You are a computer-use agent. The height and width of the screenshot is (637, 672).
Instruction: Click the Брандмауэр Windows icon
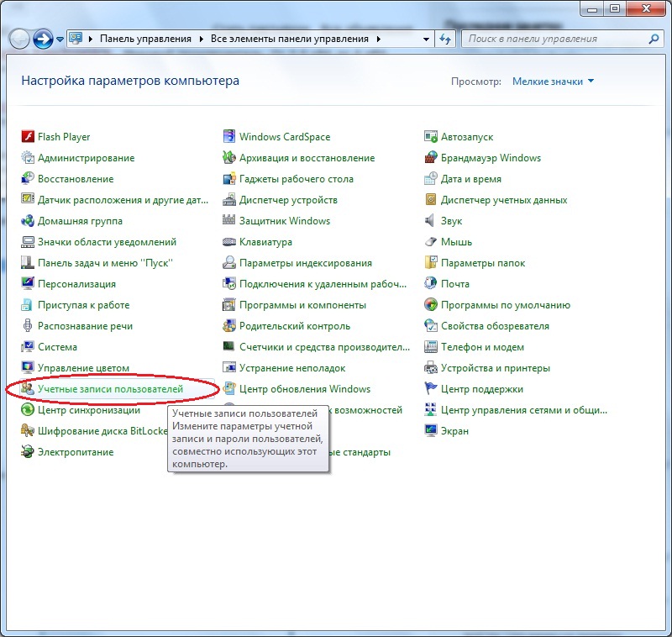pos(431,158)
